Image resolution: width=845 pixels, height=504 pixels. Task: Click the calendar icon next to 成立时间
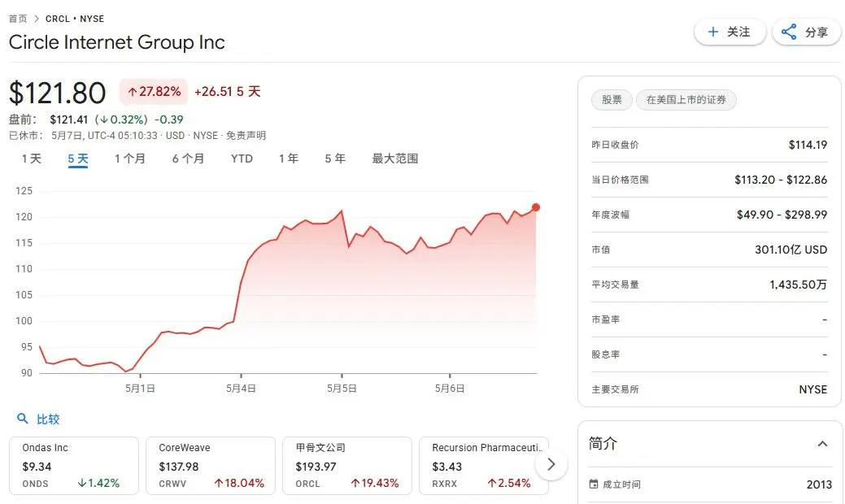594,484
